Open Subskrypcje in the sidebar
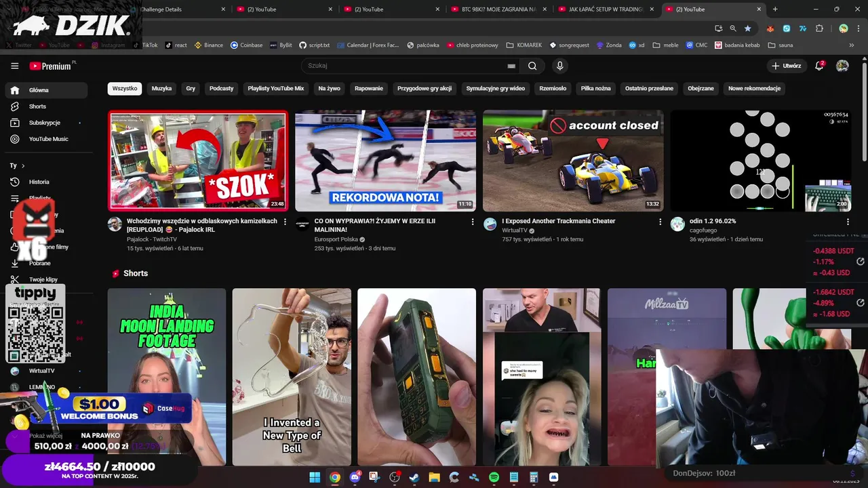 coord(46,123)
